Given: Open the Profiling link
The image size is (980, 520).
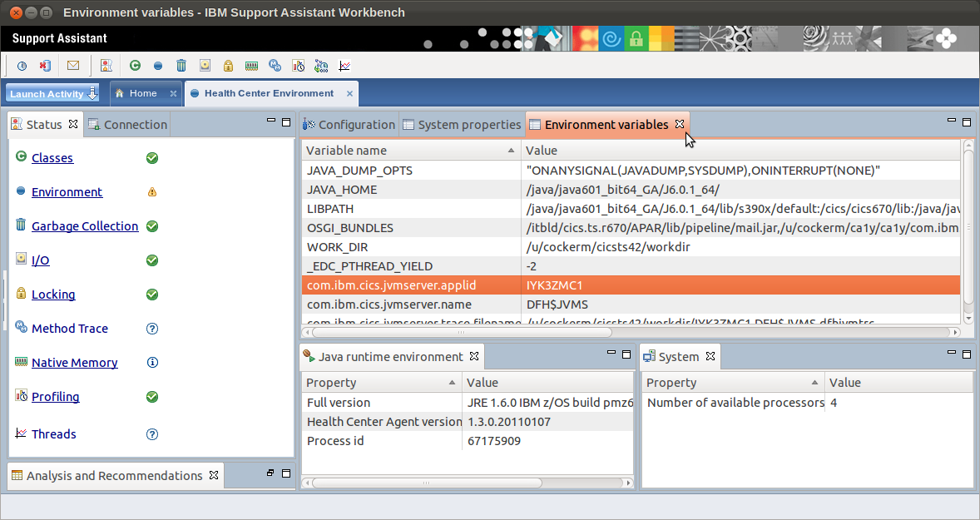Looking at the screenshot, I should coord(56,397).
